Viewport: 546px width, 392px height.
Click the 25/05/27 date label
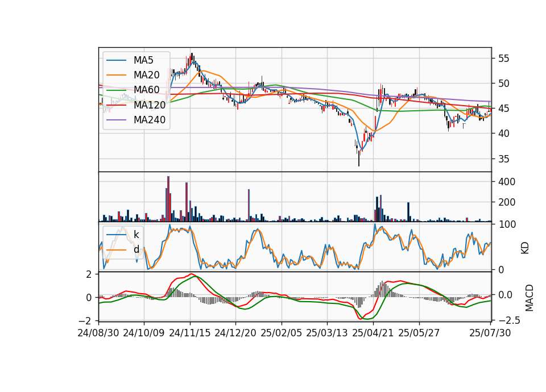tap(419, 333)
